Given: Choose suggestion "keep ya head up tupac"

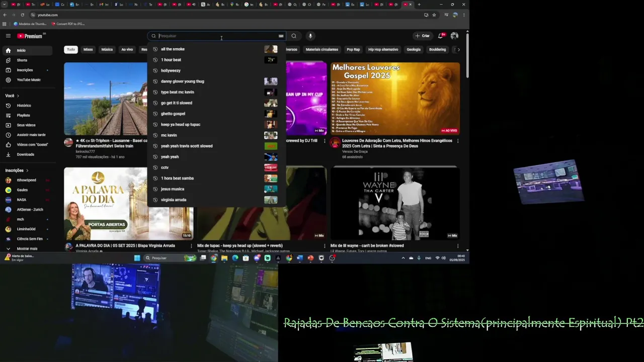Looking at the screenshot, I should pos(216,124).
